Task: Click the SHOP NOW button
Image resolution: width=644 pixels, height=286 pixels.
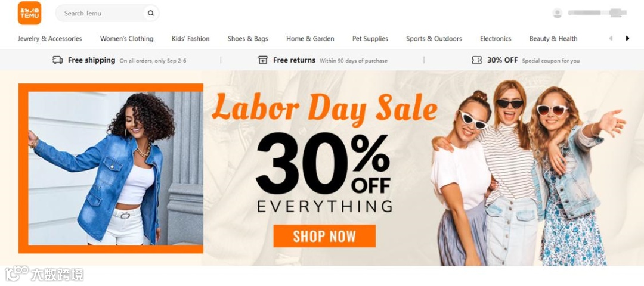Action: pos(324,236)
